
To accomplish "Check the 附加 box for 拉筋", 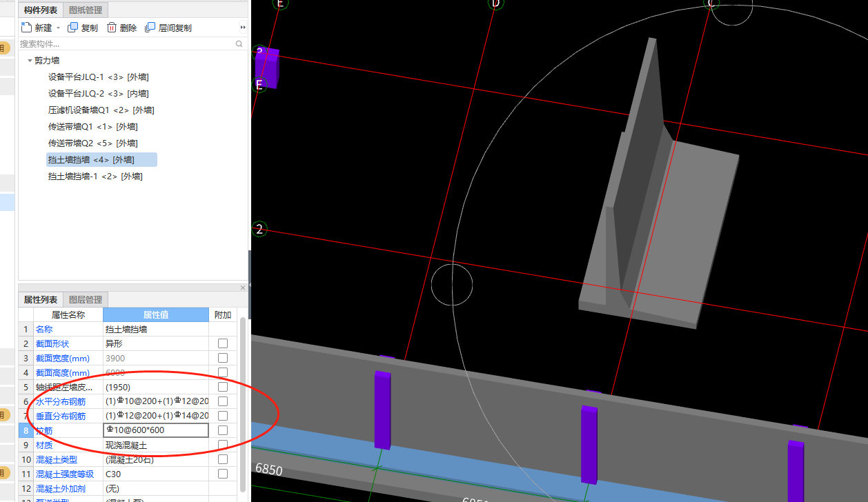I will 223,430.
